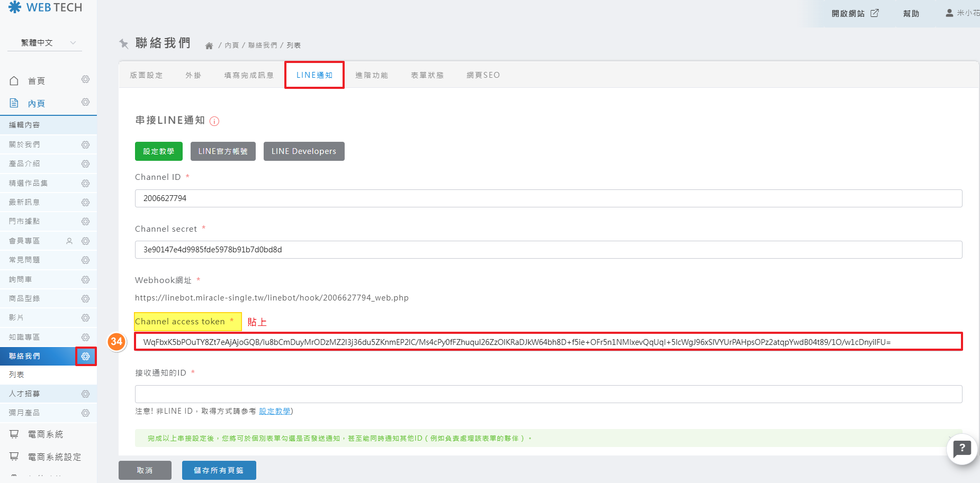Switch to the 進階功能 tab
This screenshot has height=483, width=980.
point(372,75)
